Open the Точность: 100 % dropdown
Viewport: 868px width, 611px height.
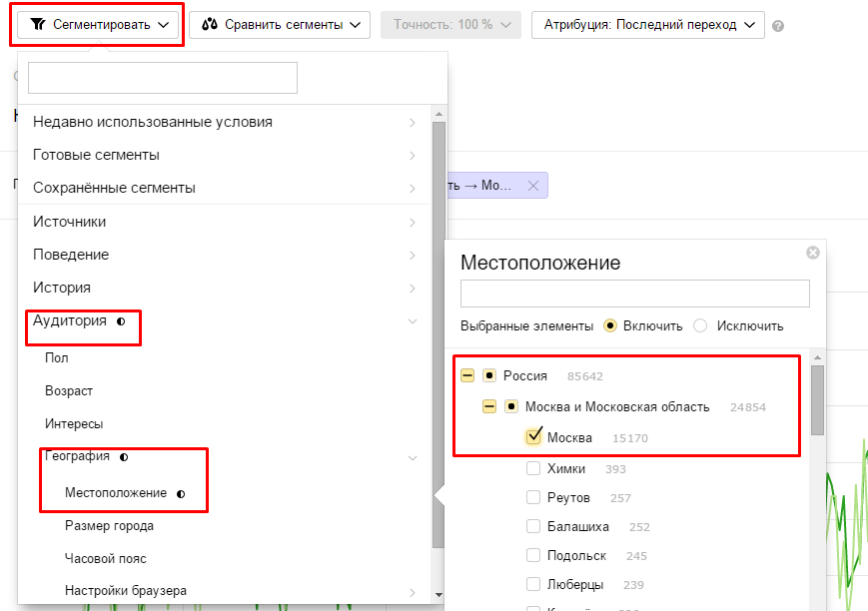click(450, 25)
